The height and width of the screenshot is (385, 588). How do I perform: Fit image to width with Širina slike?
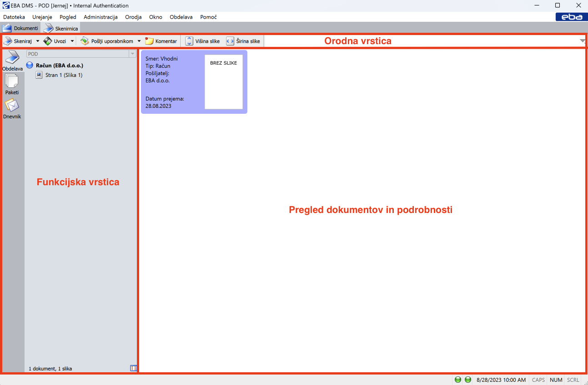pos(243,41)
